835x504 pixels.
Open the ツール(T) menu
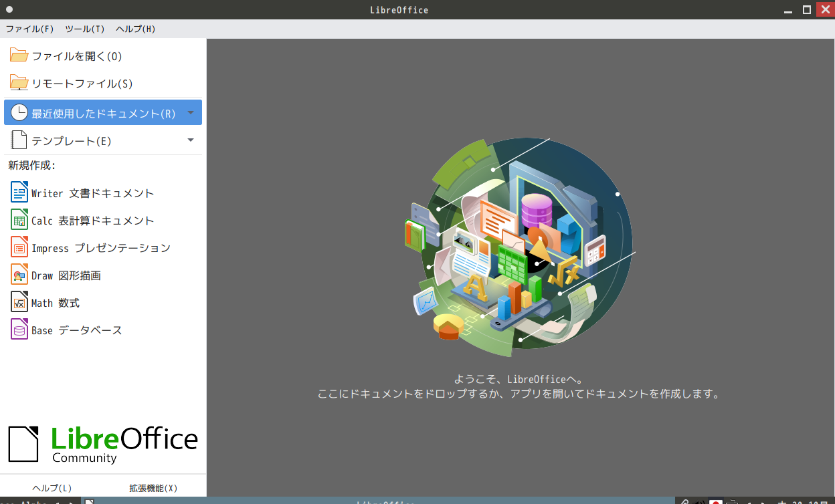tap(85, 29)
